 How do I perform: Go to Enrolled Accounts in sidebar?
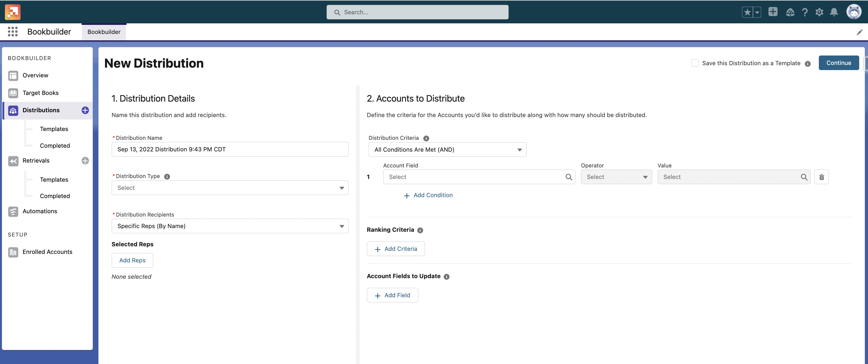47,252
